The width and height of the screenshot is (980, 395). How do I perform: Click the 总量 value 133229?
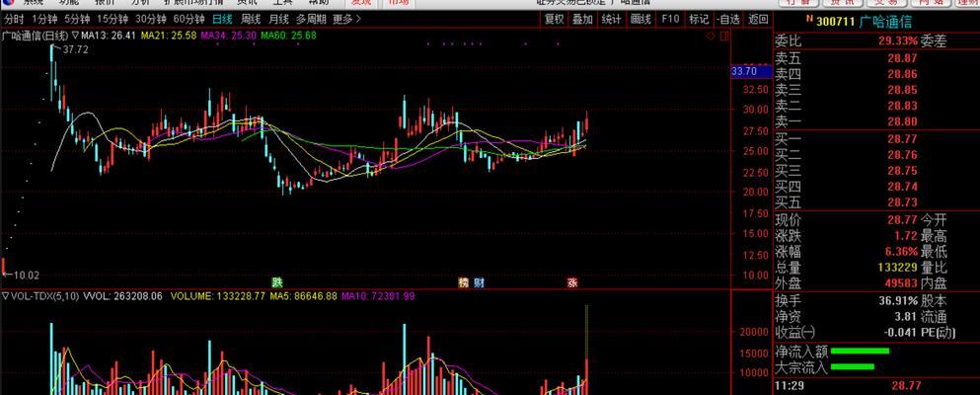tap(897, 268)
